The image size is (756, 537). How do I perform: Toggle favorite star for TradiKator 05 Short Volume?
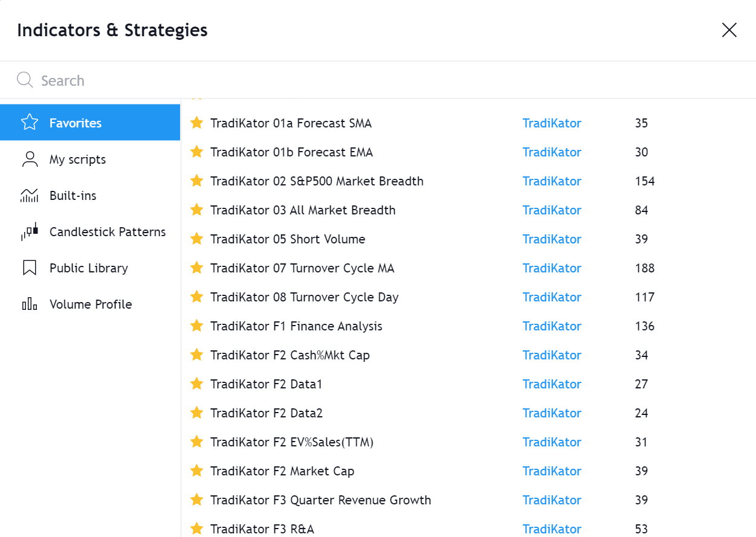[196, 239]
